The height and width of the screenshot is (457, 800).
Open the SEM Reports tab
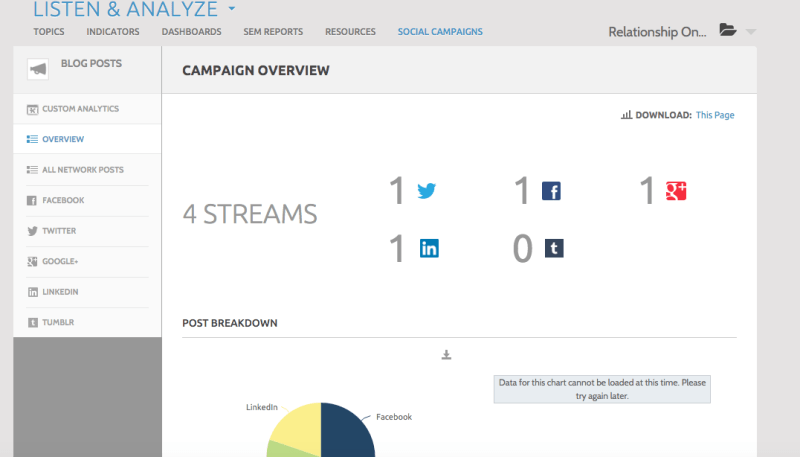click(273, 32)
